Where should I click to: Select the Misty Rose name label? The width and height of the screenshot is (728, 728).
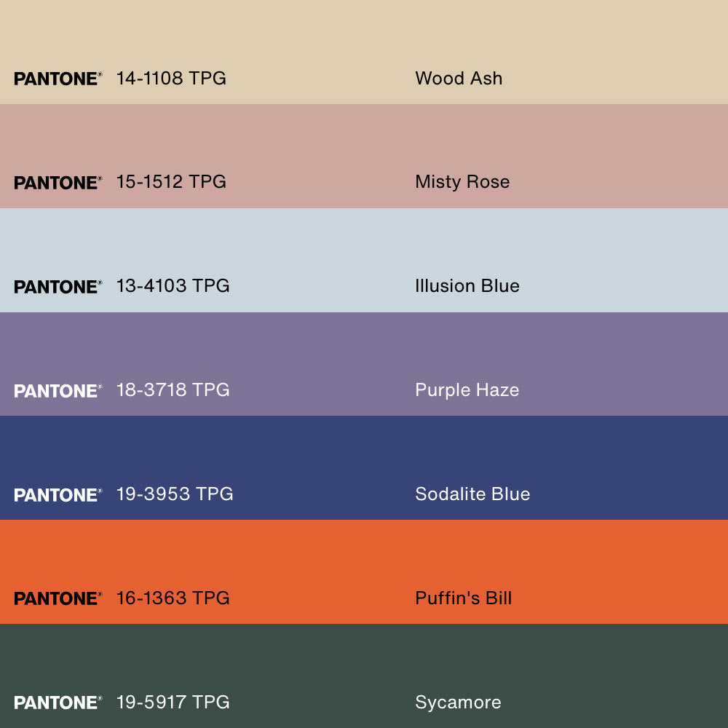click(x=462, y=182)
